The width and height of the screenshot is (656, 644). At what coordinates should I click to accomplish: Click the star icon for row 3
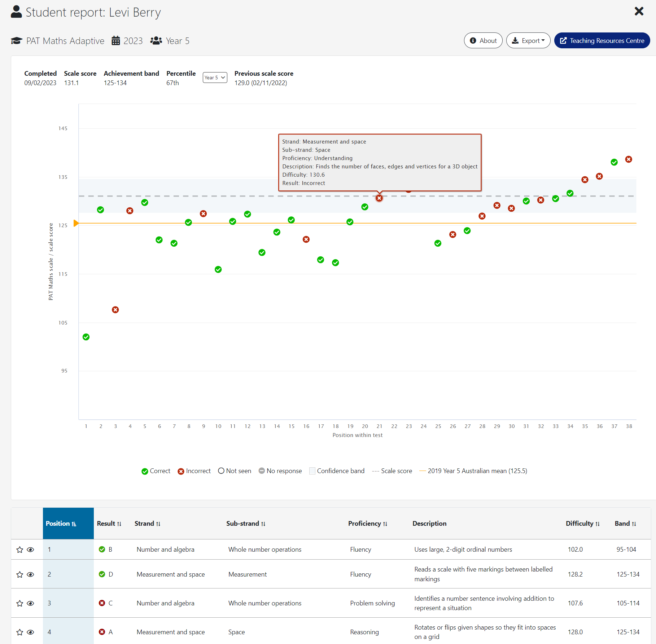point(20,603)
